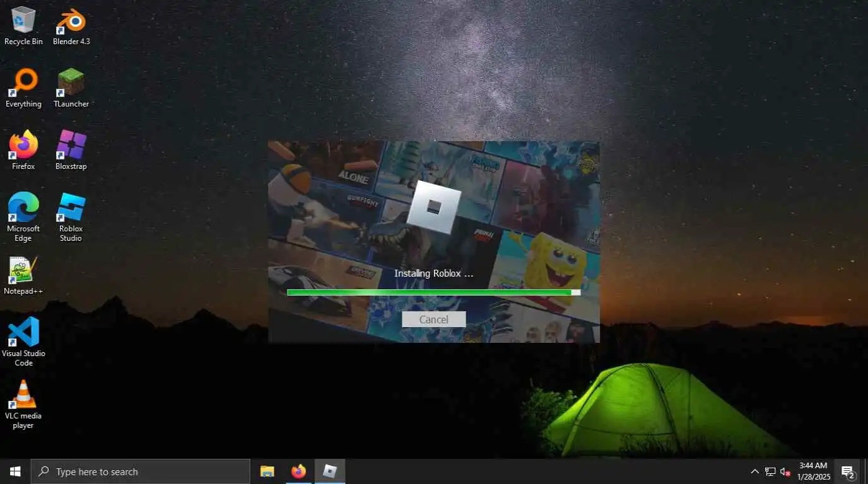Select the TLauncher desktop shortcut
This screenshot has width=868, height=484.
tap(71, 88)
